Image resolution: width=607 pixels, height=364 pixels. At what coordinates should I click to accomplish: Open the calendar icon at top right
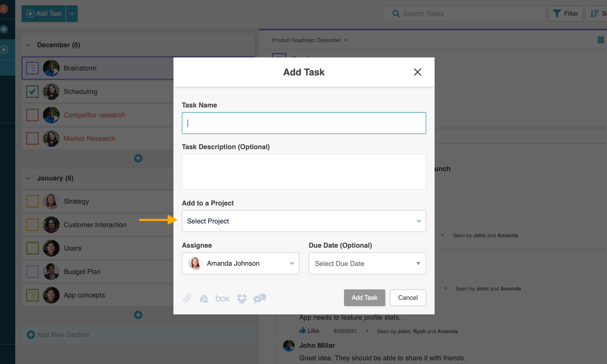point(601,40)
